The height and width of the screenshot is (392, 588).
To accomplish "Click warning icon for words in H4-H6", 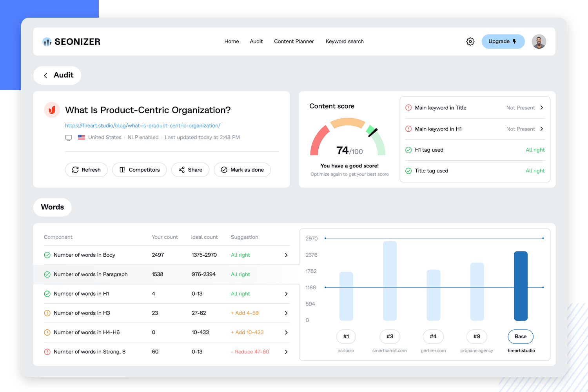I will click(47, 332).
